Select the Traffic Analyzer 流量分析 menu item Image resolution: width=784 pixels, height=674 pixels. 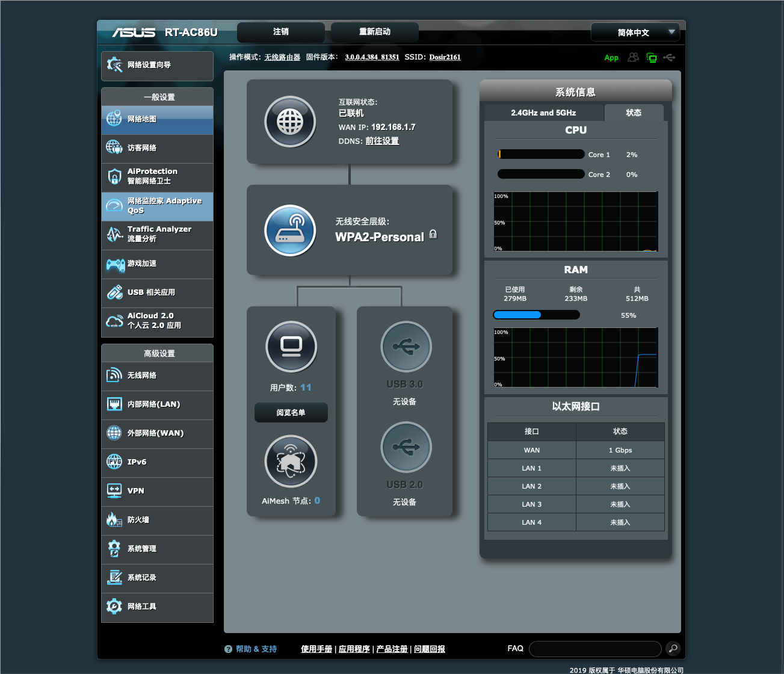tap(158, 234)
